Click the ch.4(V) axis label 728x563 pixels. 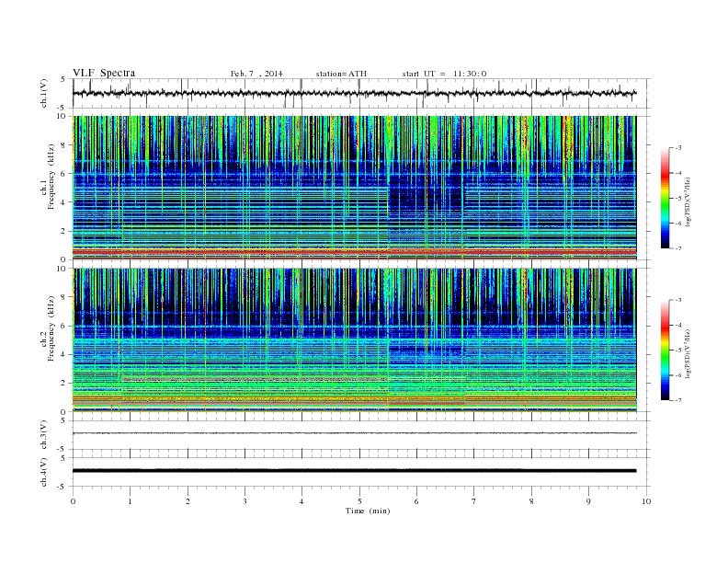44,472
